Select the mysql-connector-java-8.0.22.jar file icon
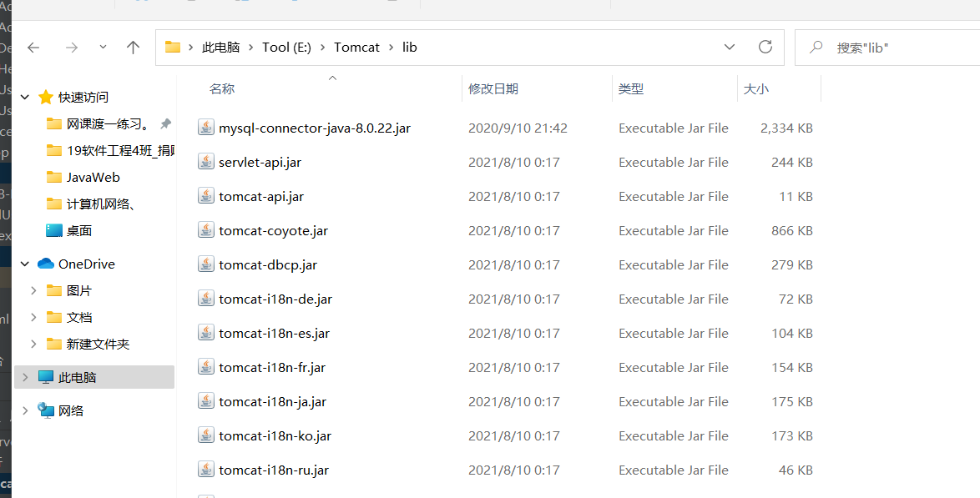The image size is (980, 498). tap(205, 127)
